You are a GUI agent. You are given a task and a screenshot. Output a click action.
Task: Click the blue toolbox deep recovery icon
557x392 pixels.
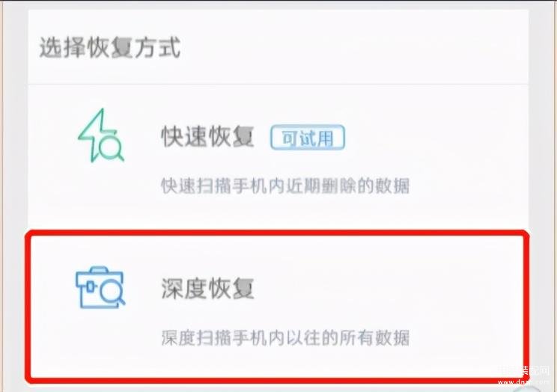click(100, 287)
